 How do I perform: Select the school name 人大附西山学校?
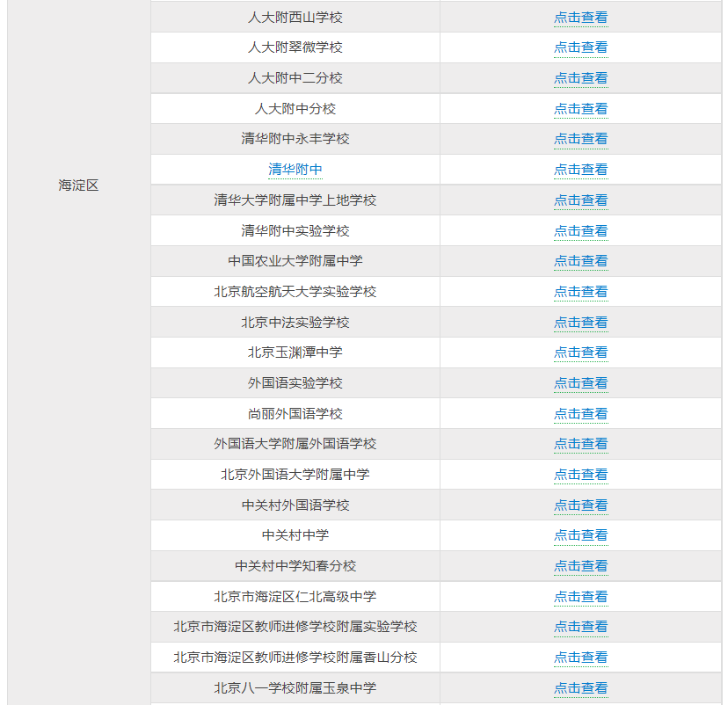295,18
